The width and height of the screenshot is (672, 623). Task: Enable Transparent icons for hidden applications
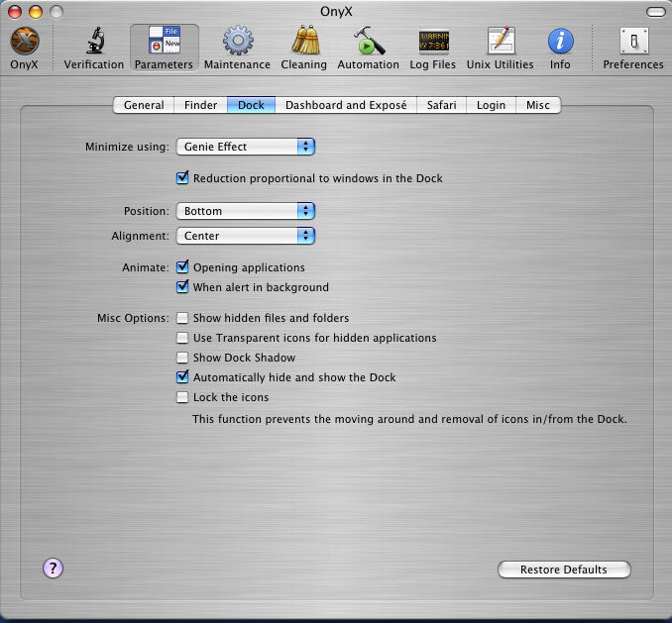[182, 338]
